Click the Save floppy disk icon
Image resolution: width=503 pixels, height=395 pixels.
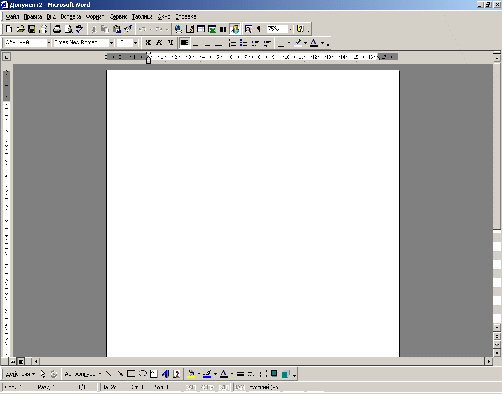(x=31, y=29)
